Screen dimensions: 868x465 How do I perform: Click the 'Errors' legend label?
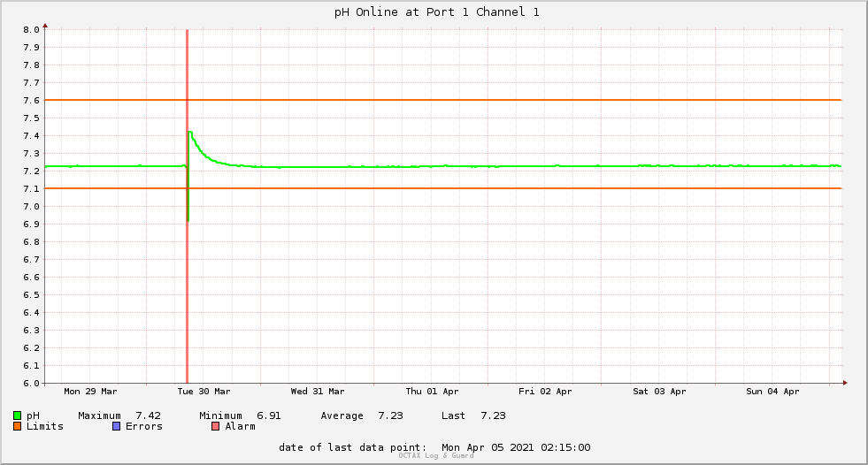click(x=144, y=426)
